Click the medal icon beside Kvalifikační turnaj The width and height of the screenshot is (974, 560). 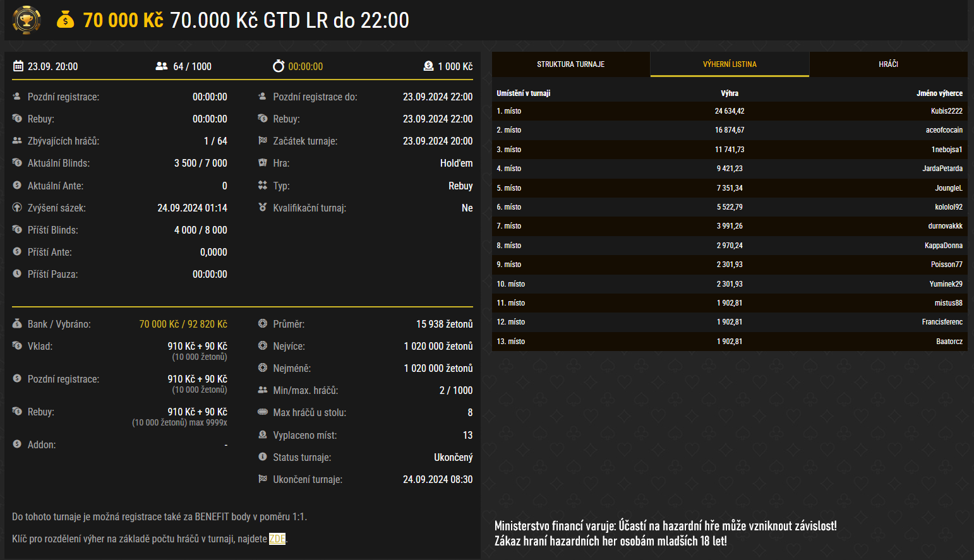[263, 208]
